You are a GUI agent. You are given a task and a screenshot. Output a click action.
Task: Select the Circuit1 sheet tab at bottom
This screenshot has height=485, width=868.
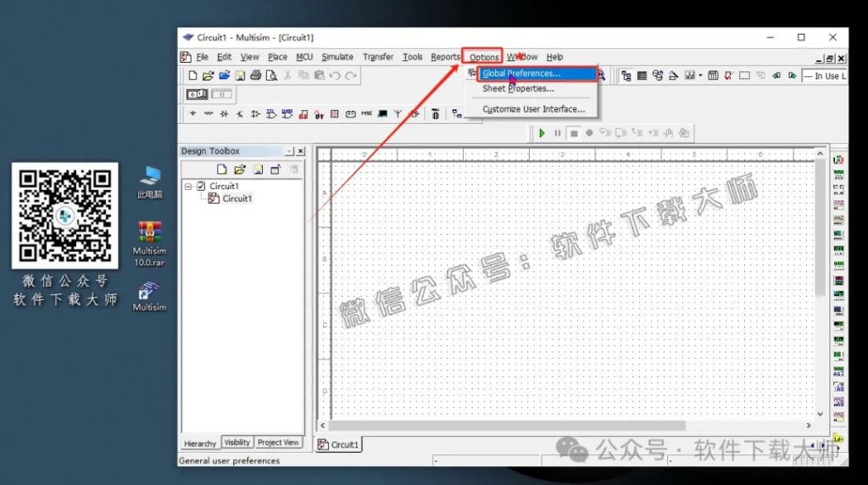click(339, 444)
